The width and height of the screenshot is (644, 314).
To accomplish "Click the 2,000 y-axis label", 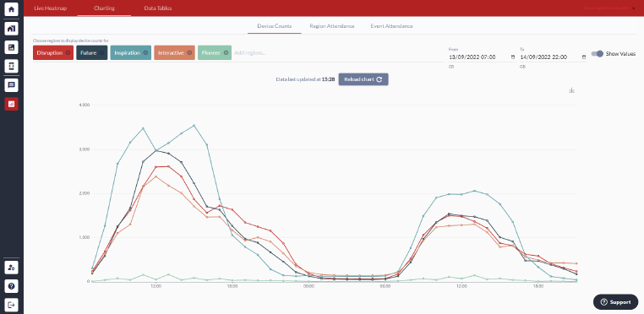I will point(84,193).
